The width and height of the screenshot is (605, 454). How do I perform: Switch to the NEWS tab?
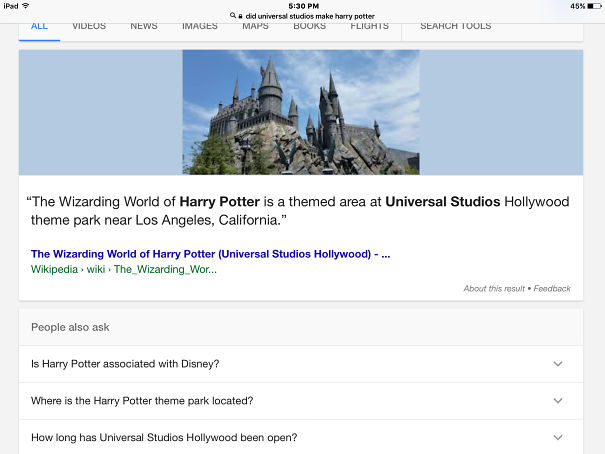(x=144, y=26)
